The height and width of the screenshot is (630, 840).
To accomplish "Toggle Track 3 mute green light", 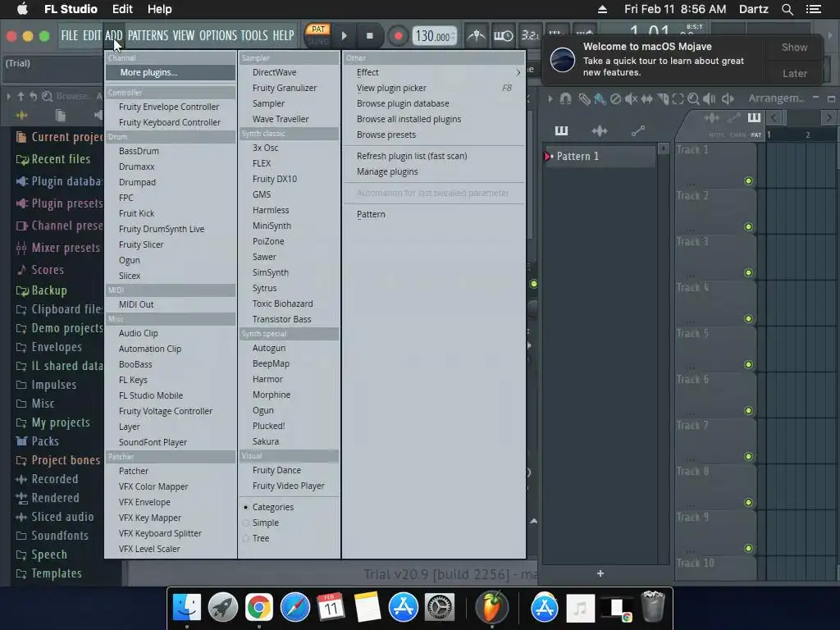I will pos(748,272).
